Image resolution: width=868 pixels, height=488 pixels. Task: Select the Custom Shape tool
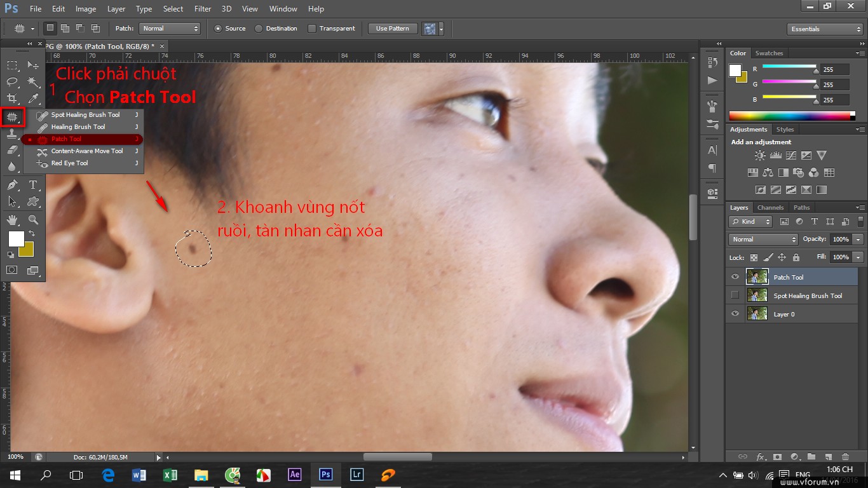click(x=33, y=201)
